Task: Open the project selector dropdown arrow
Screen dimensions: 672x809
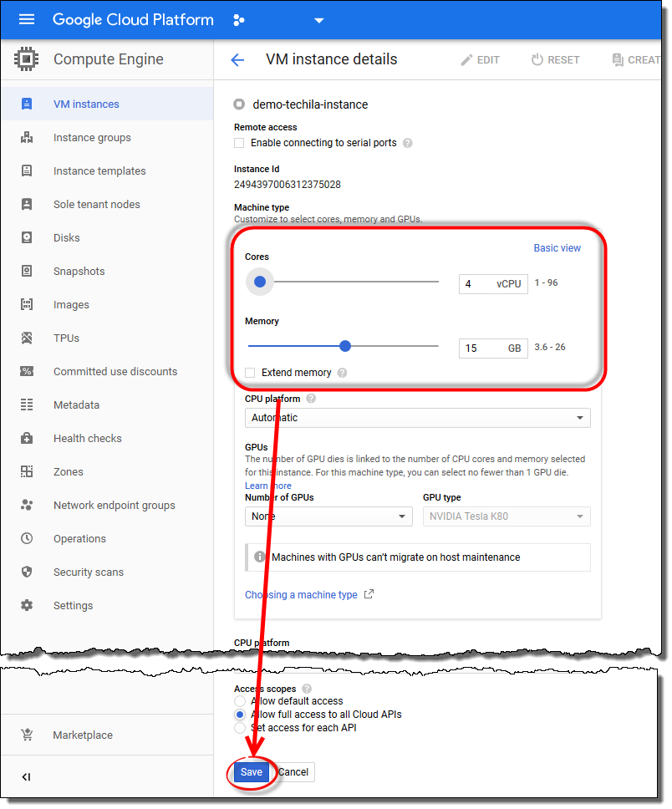Action: [318, 21]
